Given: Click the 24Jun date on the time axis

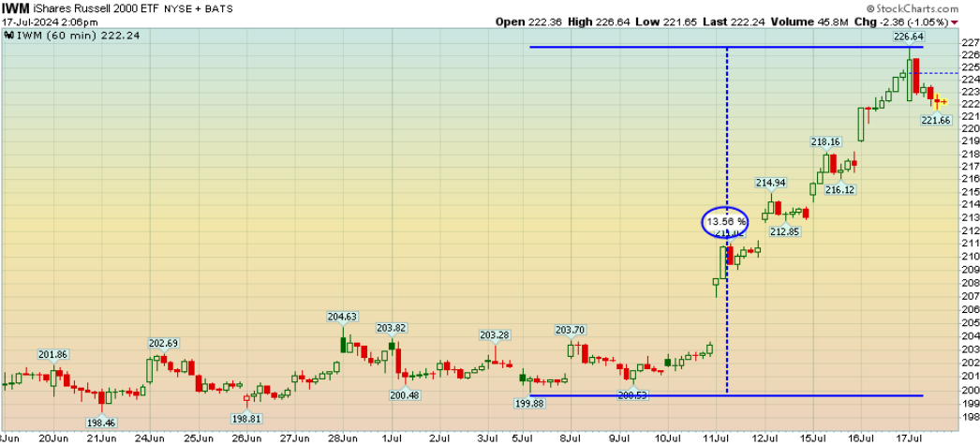Looking at the screenshot, I should 151,438.
